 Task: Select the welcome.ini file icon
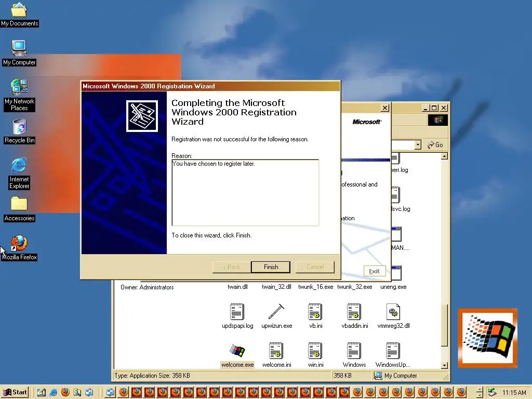(x=276, y=351)
